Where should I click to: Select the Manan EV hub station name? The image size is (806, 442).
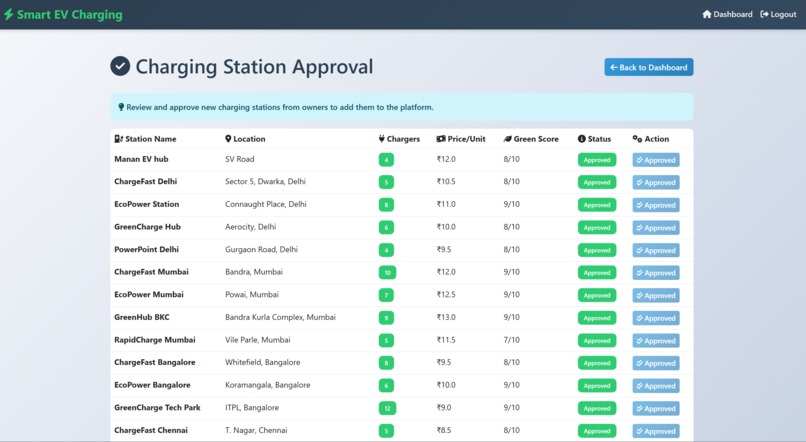[x=141, y=159]
